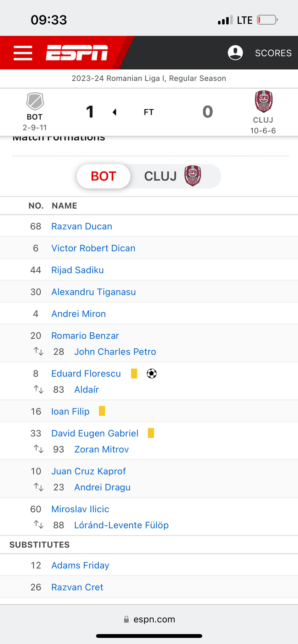298x644 pixels.
Task: Tap the substitution arrows beside Zoran Mitrov
Action: pyautogui.click(x=39, y=449)
